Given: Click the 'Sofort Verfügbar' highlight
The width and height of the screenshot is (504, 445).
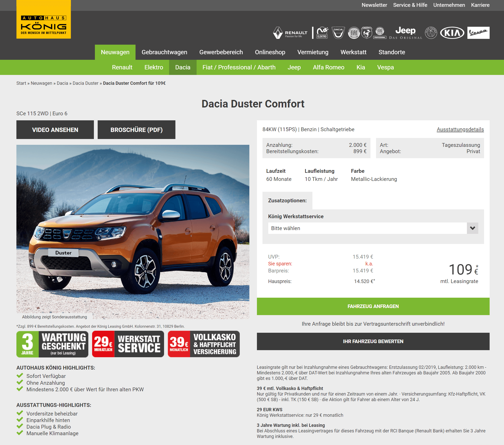Looking at the screenshot, I should tap(46, 376).
